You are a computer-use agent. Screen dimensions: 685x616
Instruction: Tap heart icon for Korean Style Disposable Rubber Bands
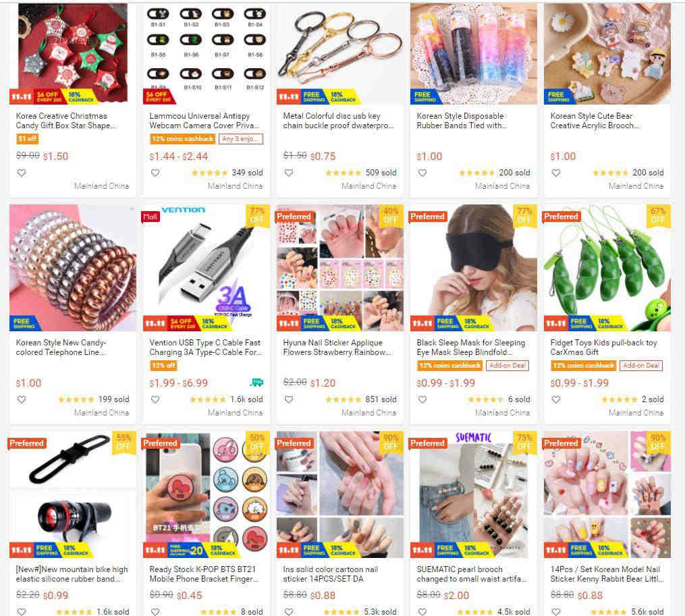click(x=422, y=173)
